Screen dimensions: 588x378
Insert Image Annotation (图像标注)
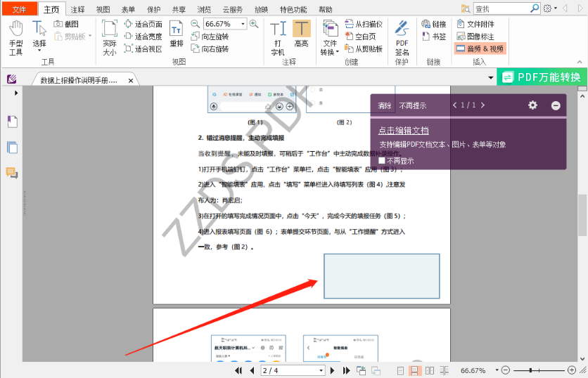475,37
